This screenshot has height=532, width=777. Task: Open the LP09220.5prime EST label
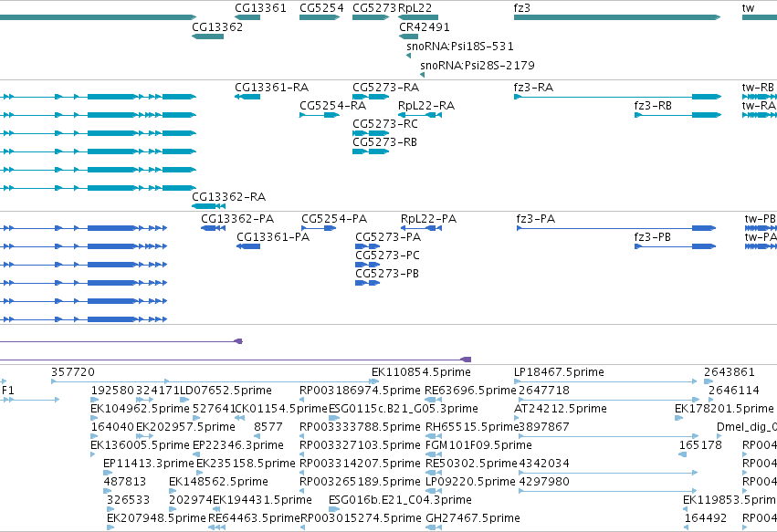(x=470, y=483)
